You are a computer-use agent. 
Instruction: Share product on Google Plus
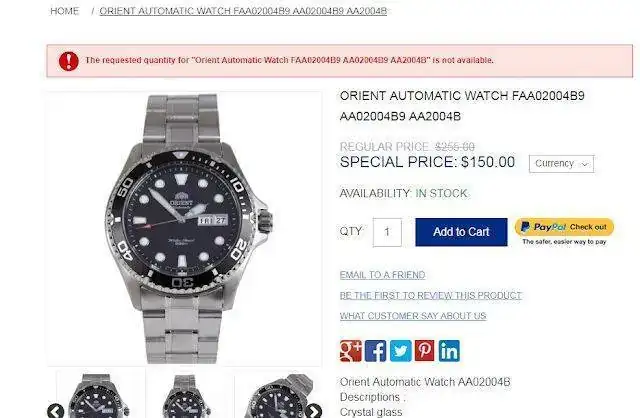[351, 351]
